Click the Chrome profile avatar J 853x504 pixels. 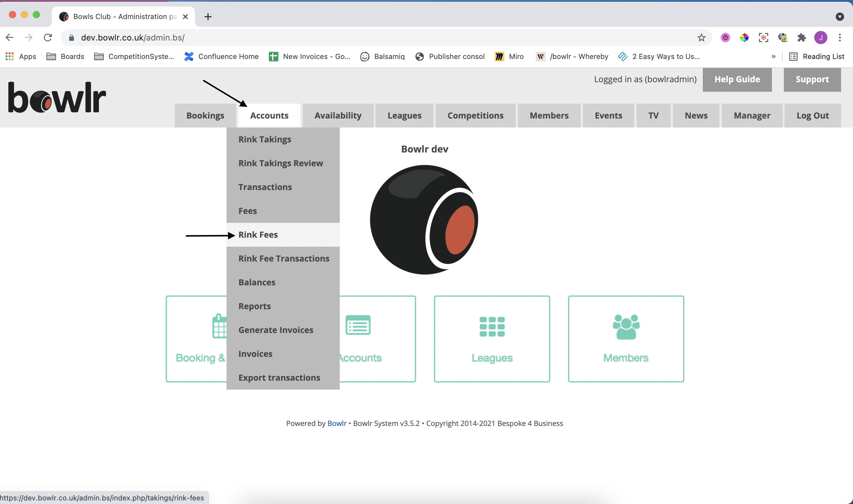click(x=821, y=37)
